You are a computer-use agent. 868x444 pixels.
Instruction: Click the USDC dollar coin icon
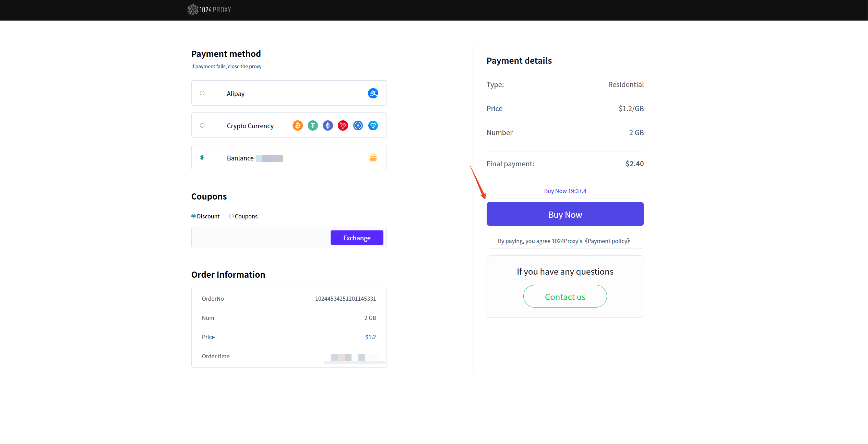click(x=358, y=125)
